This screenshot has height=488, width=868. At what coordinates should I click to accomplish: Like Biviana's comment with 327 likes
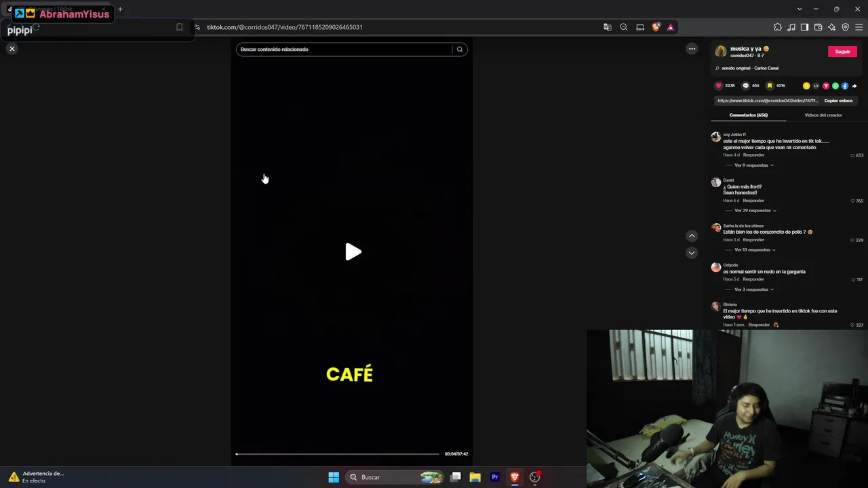tap(853, 325)
